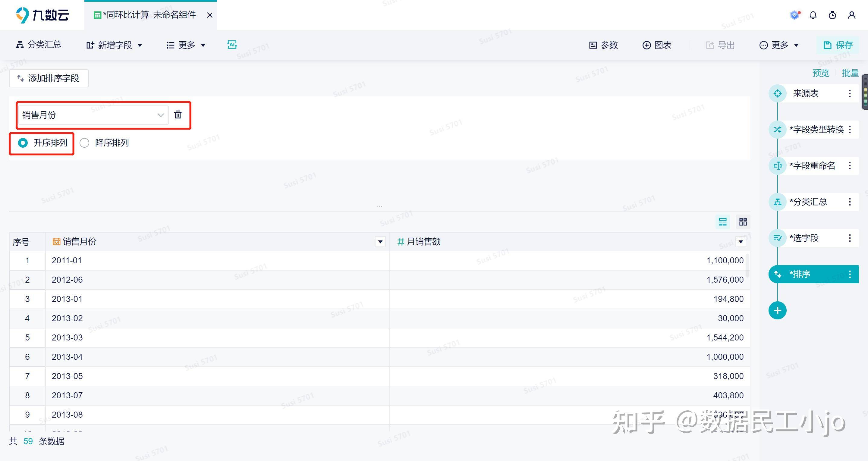Add a new step with plus button
This screenshot has height=461, width=868.
(x=777, y=310)
